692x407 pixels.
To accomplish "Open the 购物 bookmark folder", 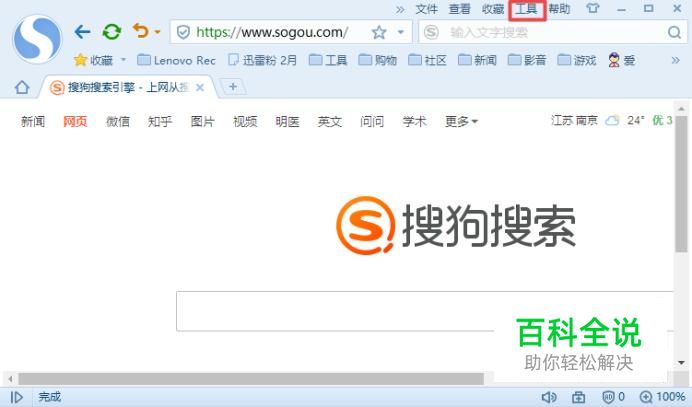I will point(377,60).
